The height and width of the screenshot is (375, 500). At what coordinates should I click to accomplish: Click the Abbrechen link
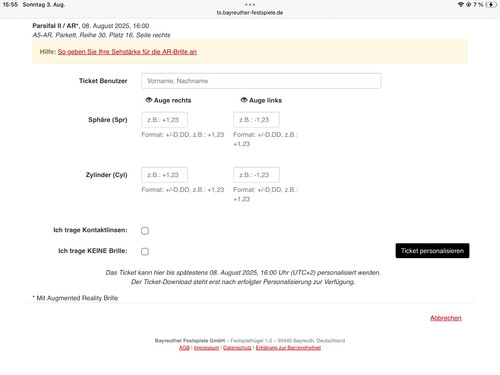[446, 318]
